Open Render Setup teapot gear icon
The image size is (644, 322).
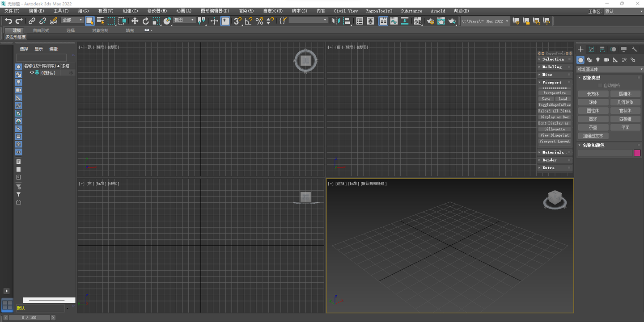click(430, 21)
